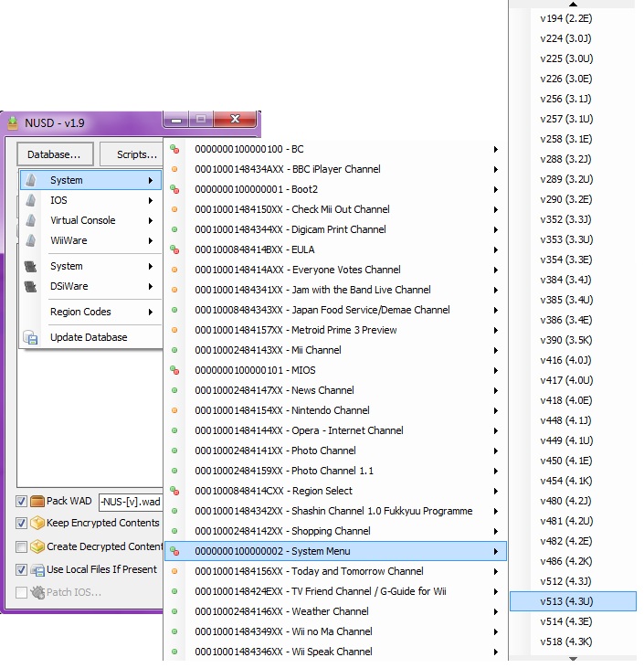644x668 pixels.
Task: Select version v514 (4.3E) from list
Action: click(x=566, y=621)
